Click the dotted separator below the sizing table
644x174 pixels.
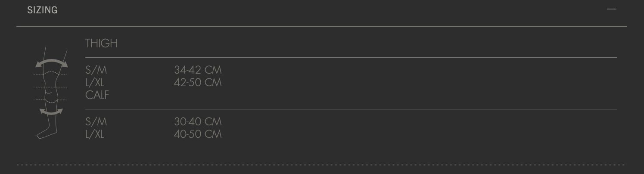(x=322, y=165)
